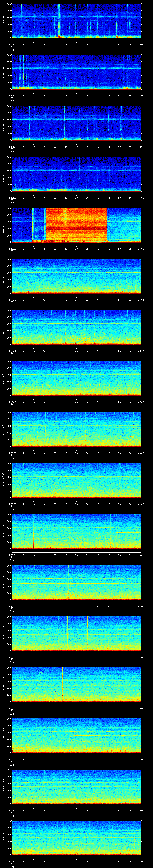Click the 11:31:00 start time label
Image resolution: width=153 pixels, height=868 pixels.
click(x=12, y=147)
